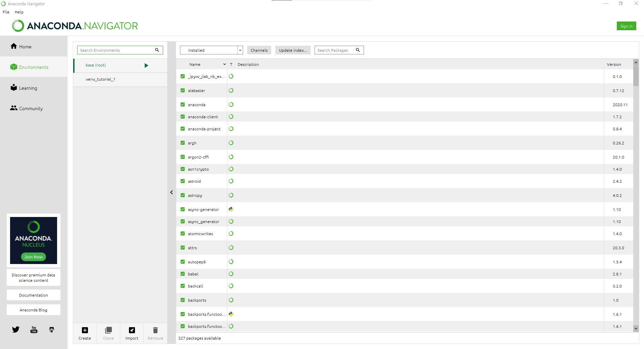This screenshot has width=644, height=349.
Task: Toggle the async_generator checkbox
Action: click(183, 221)
